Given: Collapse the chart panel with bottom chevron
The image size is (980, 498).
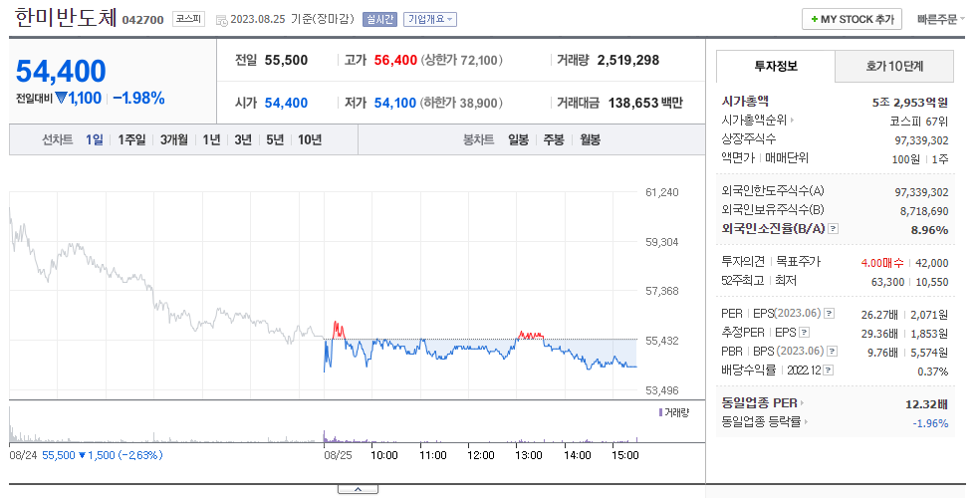Looking at the screenshot, I should pyautogui.click(x=358, y=489).
